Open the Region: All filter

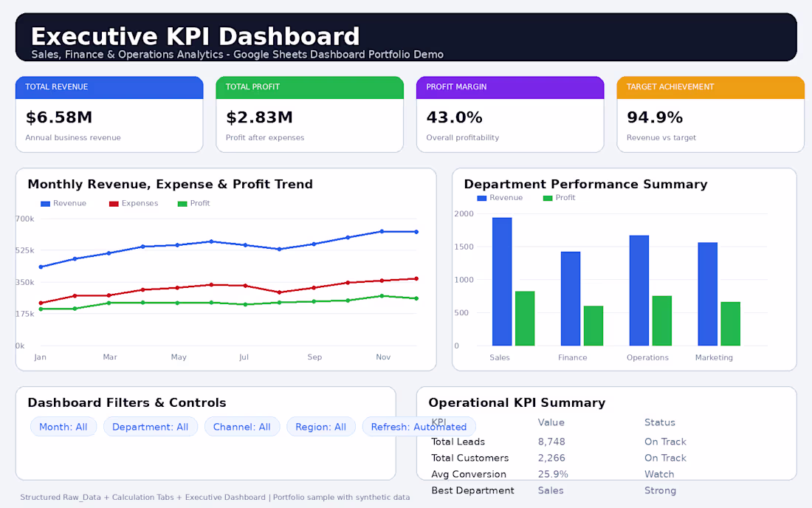click(320, 427)
